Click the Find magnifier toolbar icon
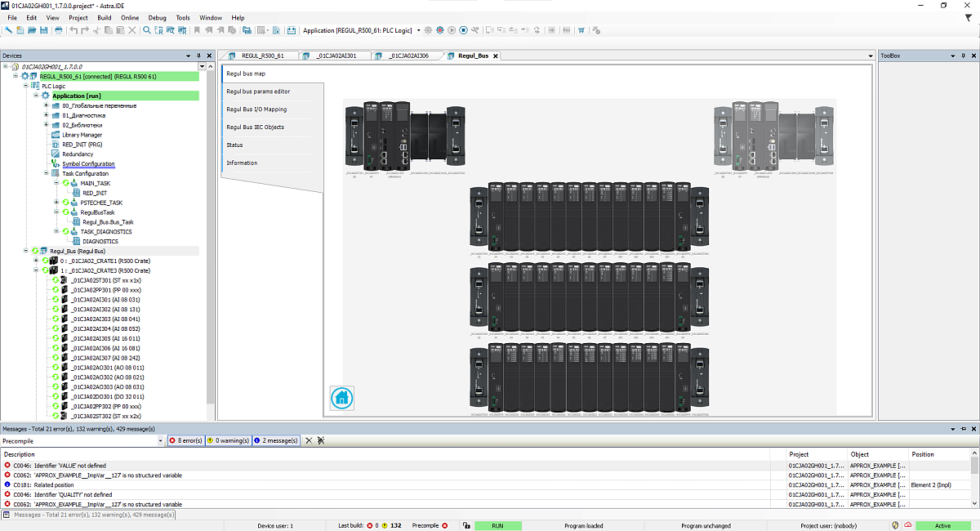Screen dimensions: 980x531 (147, 30)
